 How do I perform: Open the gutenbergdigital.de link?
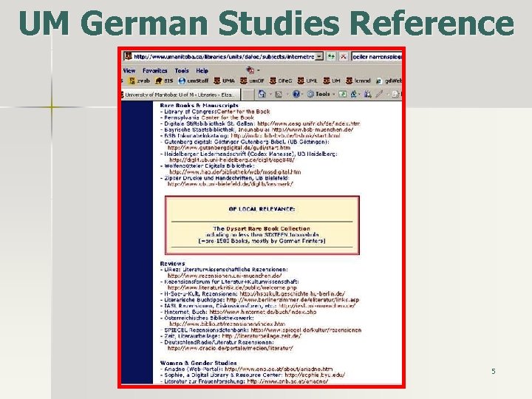(229, 148)
